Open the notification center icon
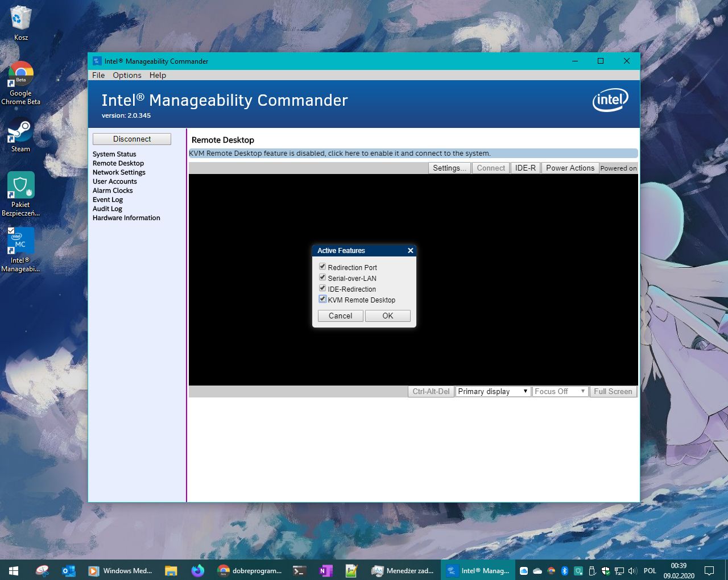The width and height of the screenshot is (728, 580). (x=709, y=570)
